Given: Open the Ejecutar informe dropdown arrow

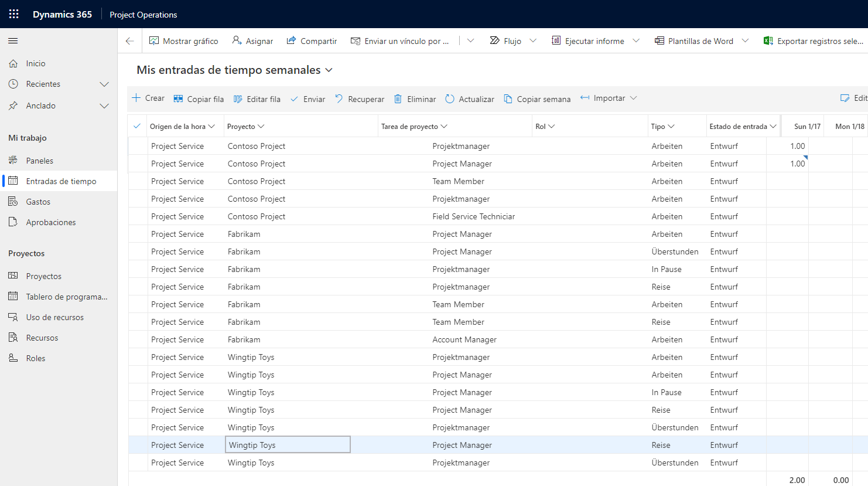Looking at the screenshot, I should point(636,40).
